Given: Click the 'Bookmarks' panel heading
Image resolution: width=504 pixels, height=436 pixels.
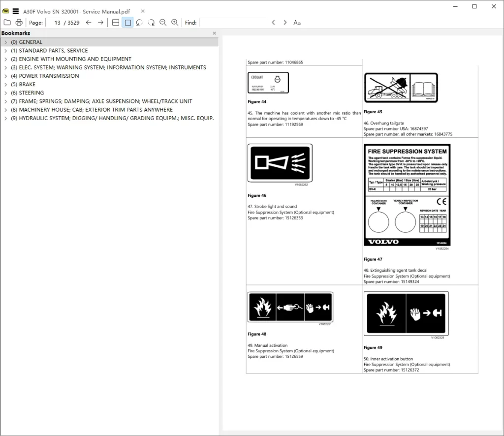Looking at the screenshot, I should (x=16, y=33).
